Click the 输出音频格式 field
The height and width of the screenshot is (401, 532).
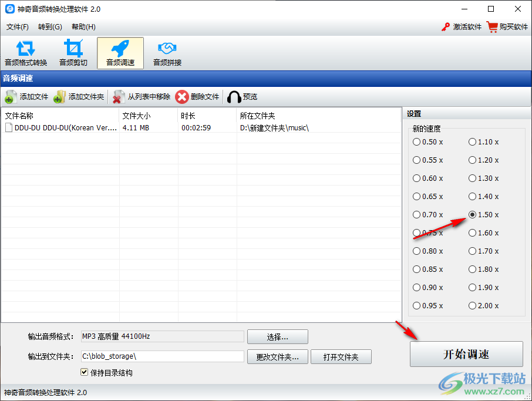click(x=163, y=336)
